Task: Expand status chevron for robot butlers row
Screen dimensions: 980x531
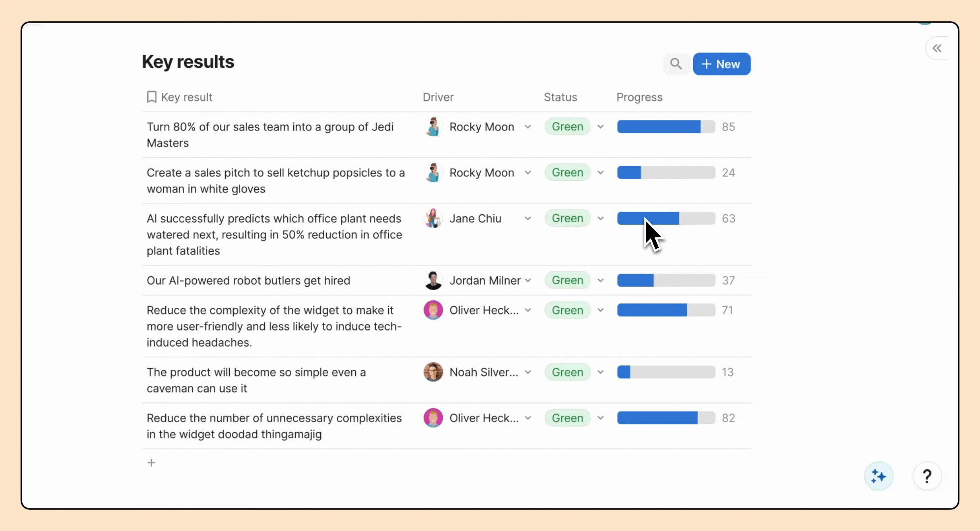Action: (x=601, y=280)
